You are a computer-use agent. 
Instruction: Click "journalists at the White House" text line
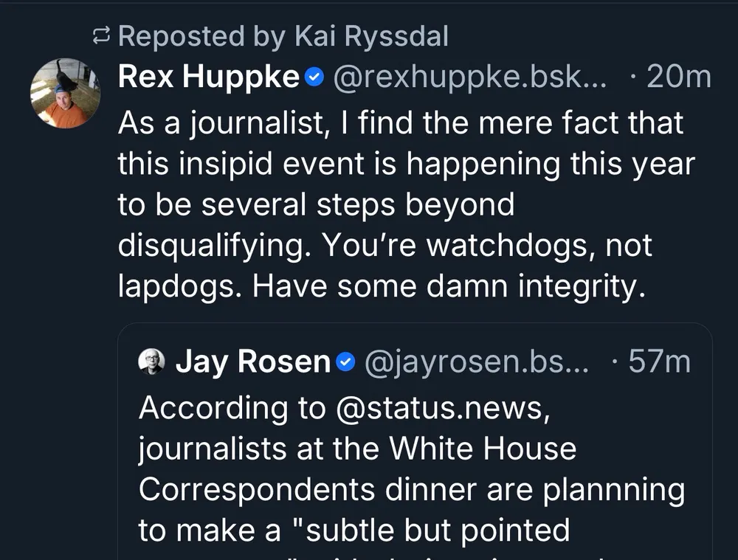pyautogui.click(x=357, y=449)
